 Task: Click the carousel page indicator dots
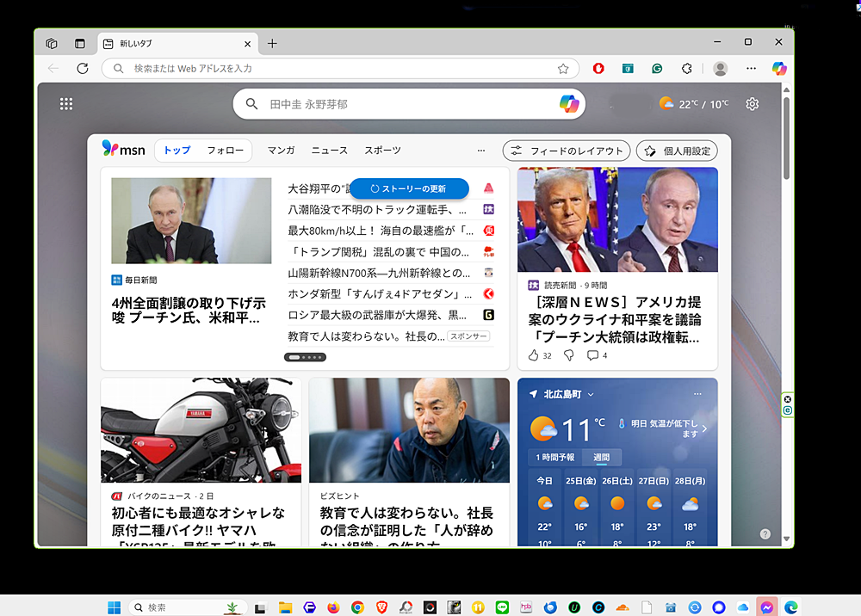click(x=306, y=357)
